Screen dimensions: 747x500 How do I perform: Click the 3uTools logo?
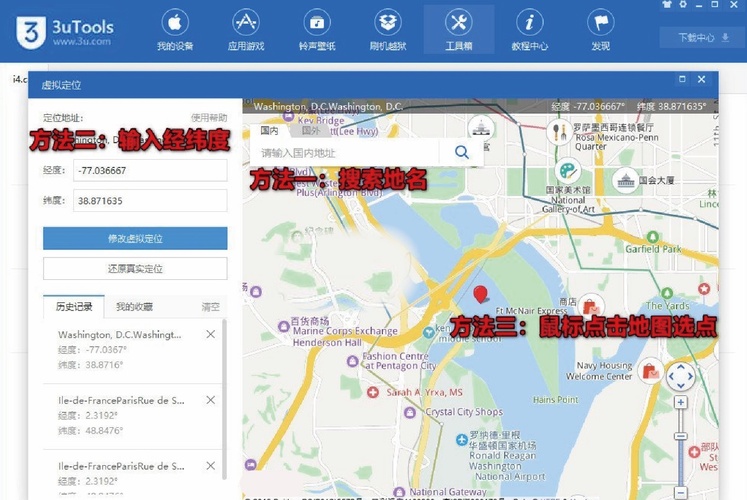point(65,32)
